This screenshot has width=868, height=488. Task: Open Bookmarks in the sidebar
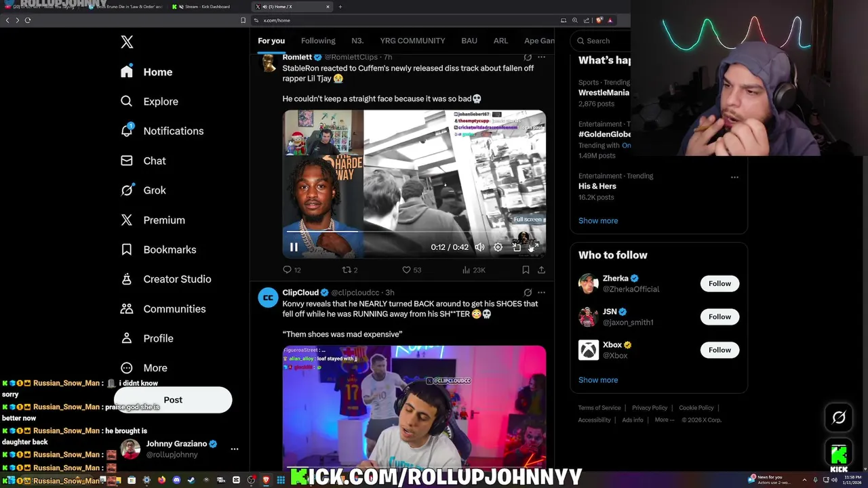click(x=158, y=249)
